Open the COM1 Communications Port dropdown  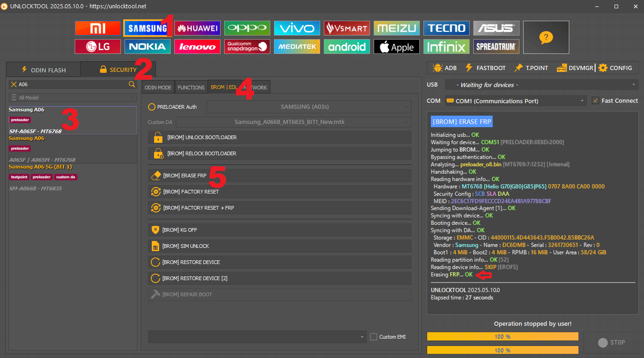point(515,101)
